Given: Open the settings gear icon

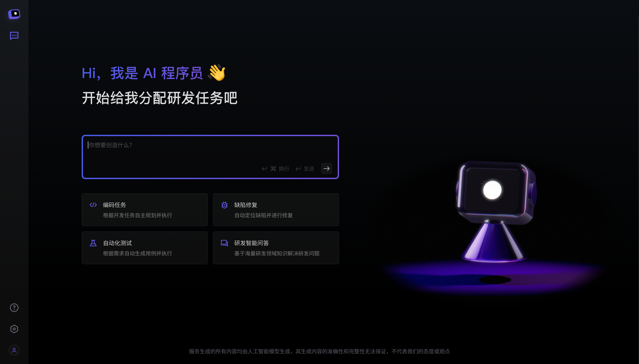Looking at the screenshot, I should [14, 329].
